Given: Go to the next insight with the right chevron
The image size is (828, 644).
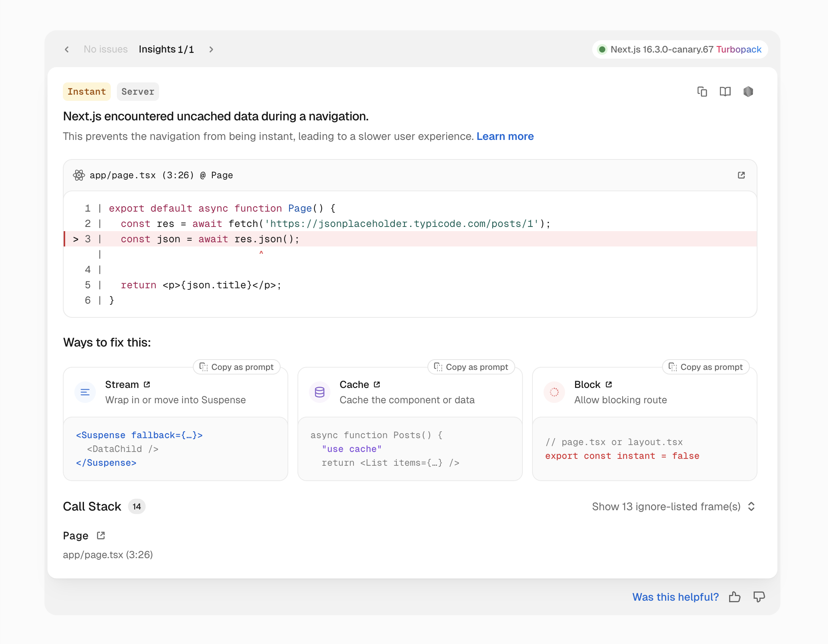Looking at the screenshot, I should point(211,49).
